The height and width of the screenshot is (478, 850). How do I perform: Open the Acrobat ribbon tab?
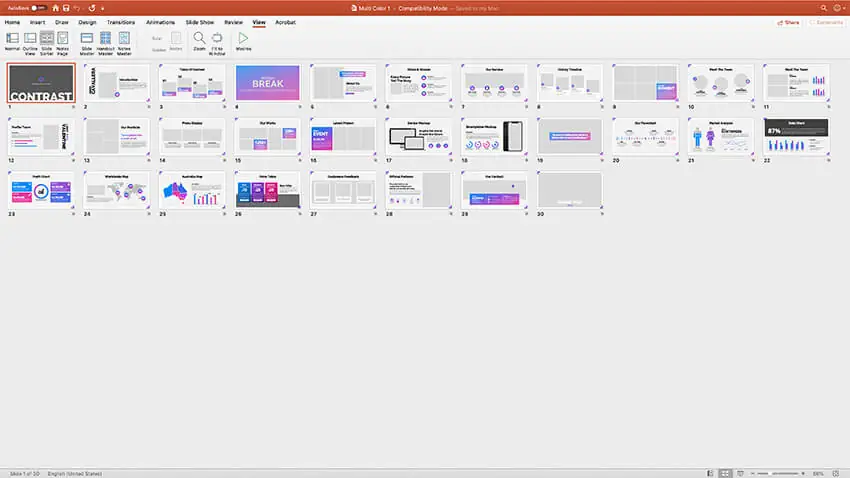coord(285,22)
